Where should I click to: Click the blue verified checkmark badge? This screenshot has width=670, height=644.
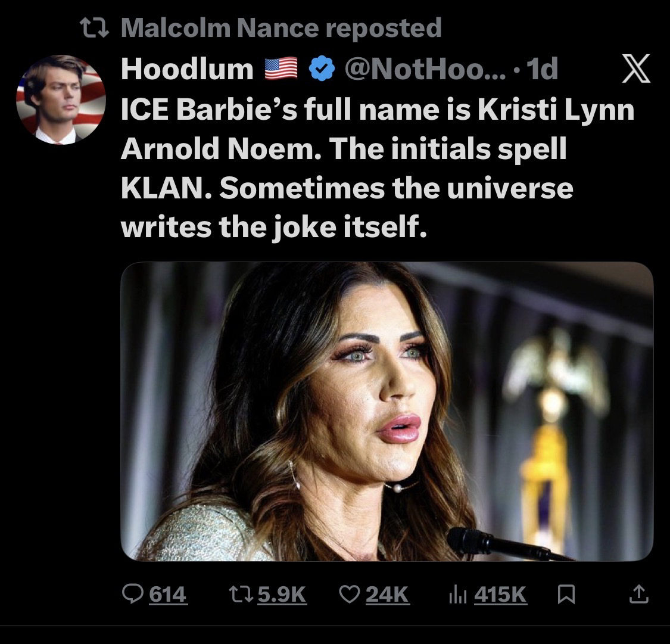click(x=322, y=70)
